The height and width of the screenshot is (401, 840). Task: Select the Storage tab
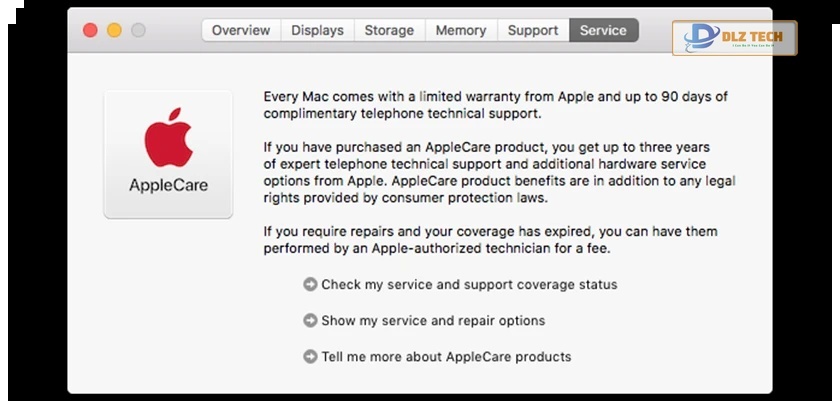389,30
